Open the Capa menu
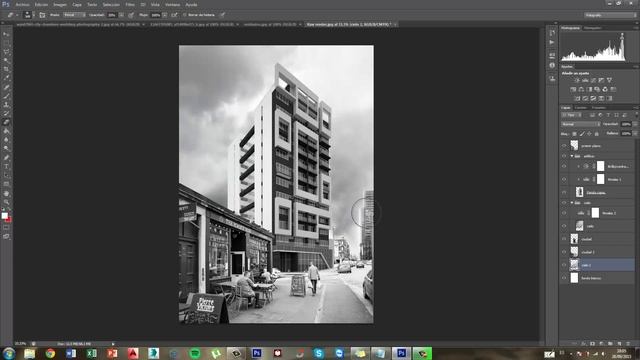This screenshot has width=640, height=360. [x=77, y=4]
